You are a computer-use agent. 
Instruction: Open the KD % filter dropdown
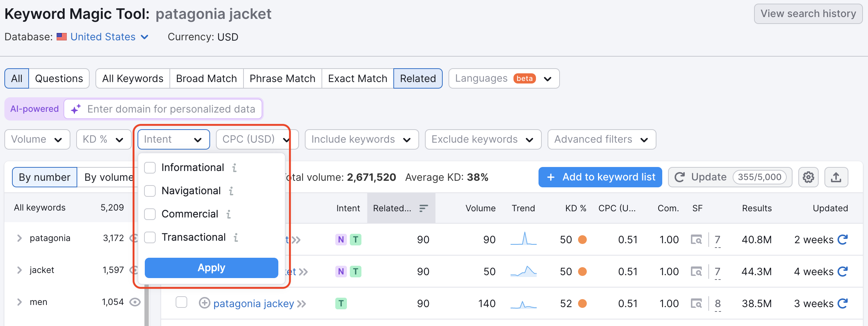click(x=104, y=139)
